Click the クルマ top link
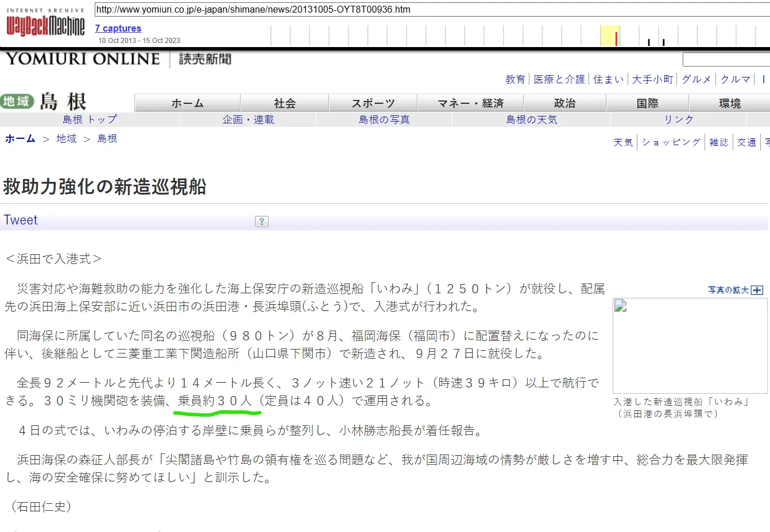 (736, 79)
